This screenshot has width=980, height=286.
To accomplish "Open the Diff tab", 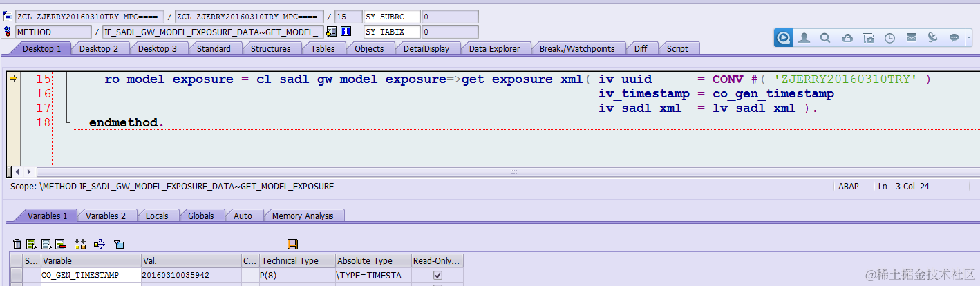I will click(x=641, y=48).
